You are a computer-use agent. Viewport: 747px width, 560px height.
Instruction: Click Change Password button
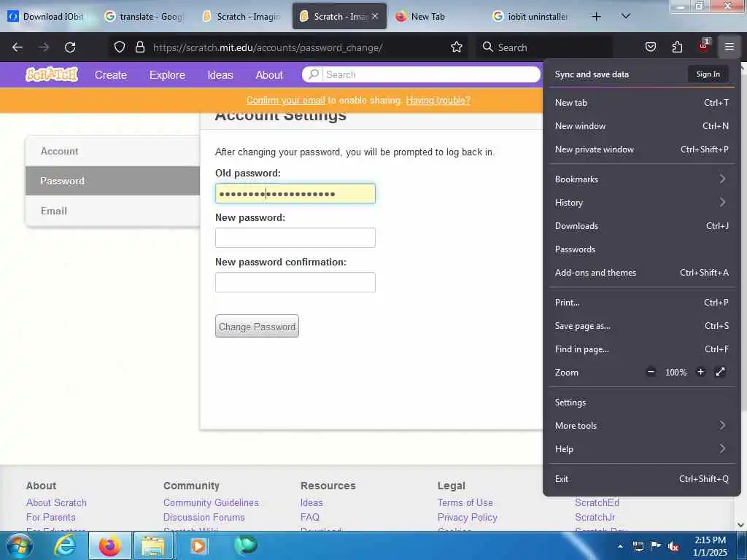(x=257, y=326)
